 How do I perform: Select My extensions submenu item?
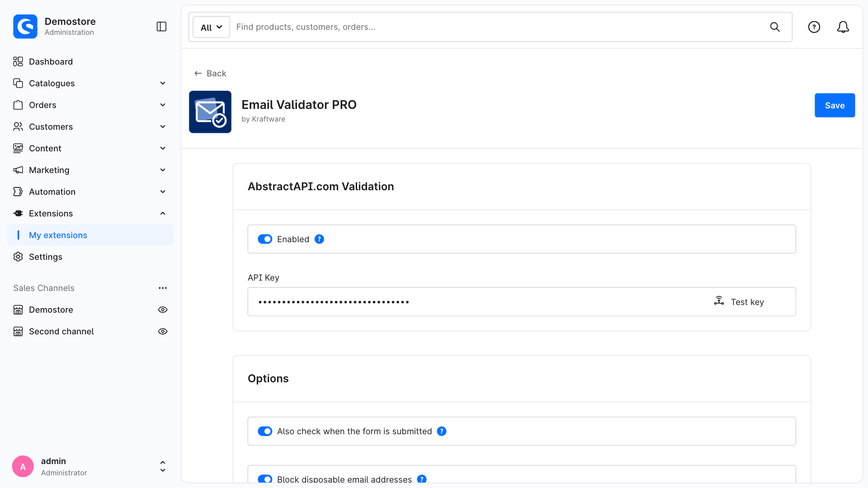[x=90, y=235]
